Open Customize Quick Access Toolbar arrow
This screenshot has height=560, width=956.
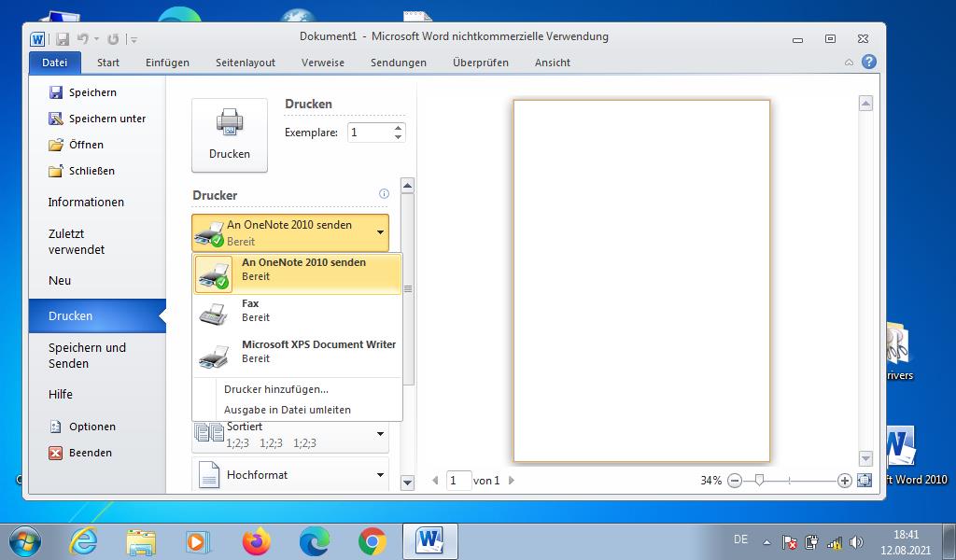[134, 40]
